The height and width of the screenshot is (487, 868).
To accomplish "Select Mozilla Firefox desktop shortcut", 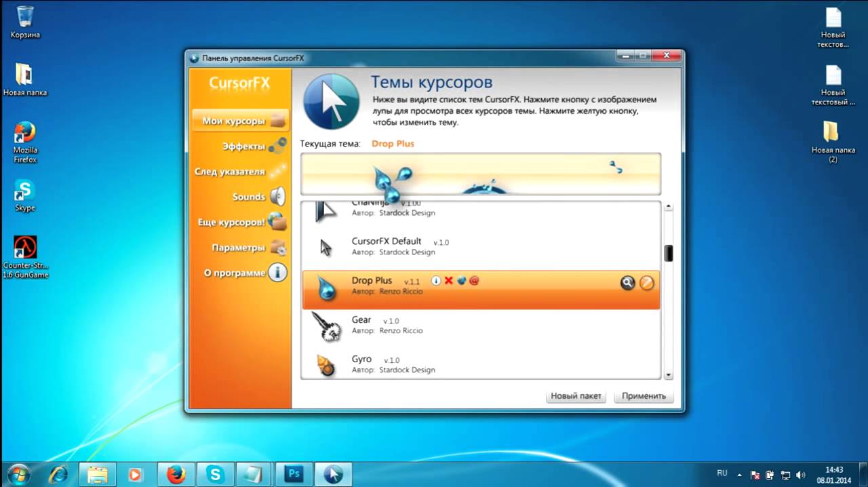I will 25,142.
